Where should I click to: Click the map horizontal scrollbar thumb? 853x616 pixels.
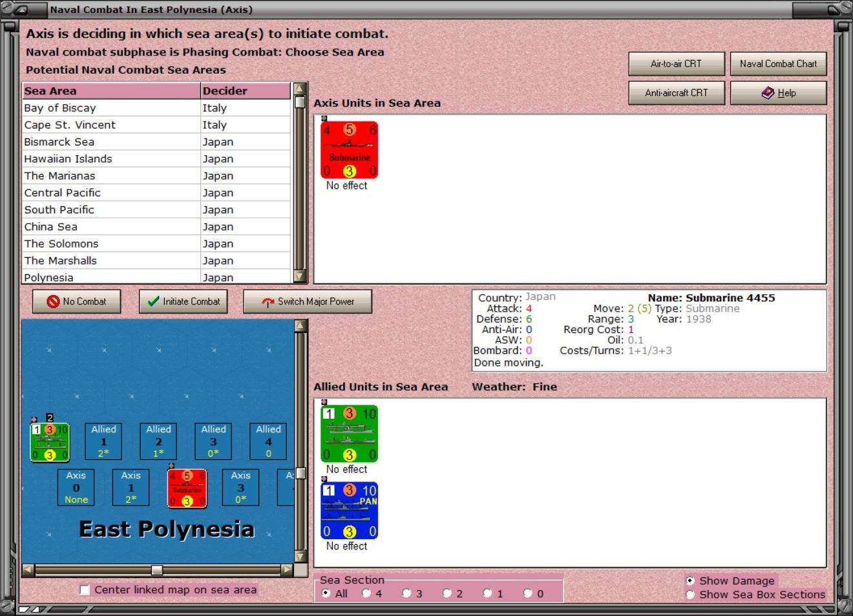tap(157, 570)
